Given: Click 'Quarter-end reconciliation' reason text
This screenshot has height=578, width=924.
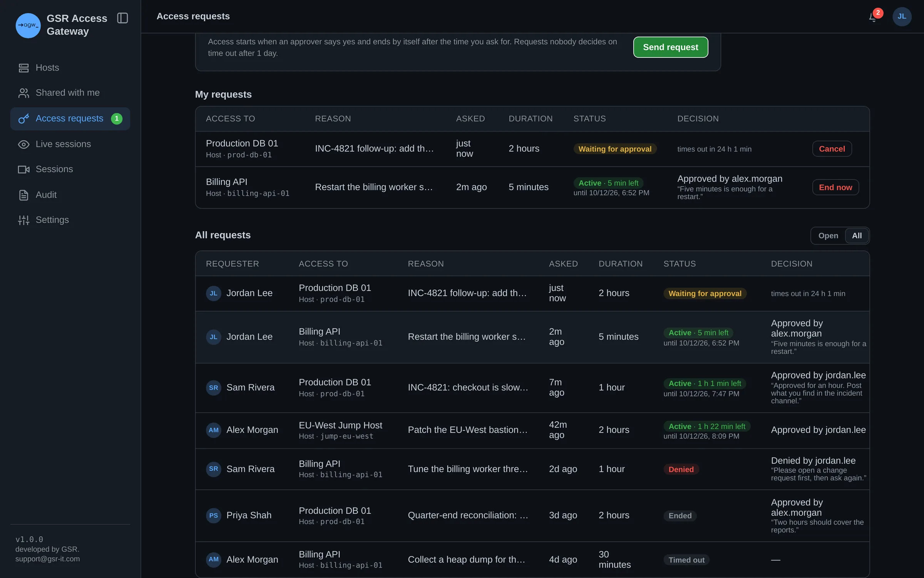Looking at the screenshot, I should (x=468, y=515).
